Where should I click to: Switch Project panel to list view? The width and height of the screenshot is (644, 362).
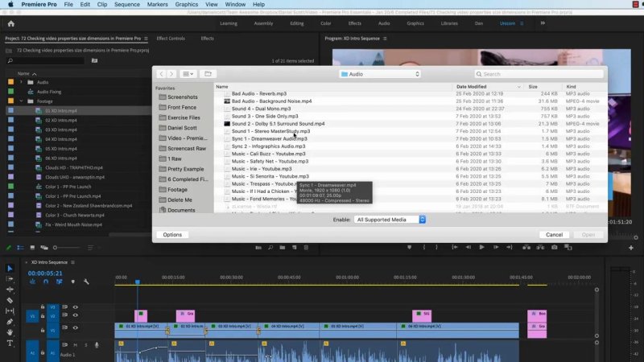tap(20, 248)
